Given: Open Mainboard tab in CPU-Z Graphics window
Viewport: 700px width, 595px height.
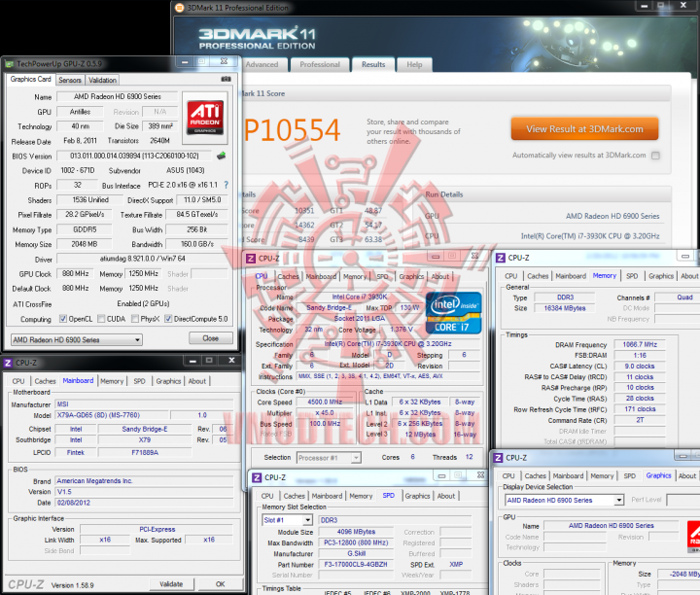Looking at the screenshot, I should coord(568,475).
